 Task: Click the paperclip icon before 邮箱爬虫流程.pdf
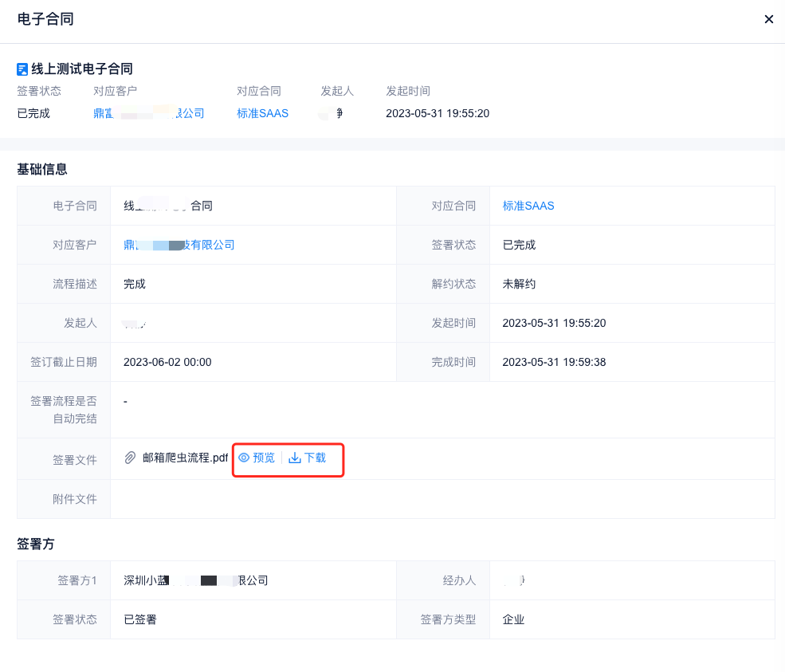(129, 458)
